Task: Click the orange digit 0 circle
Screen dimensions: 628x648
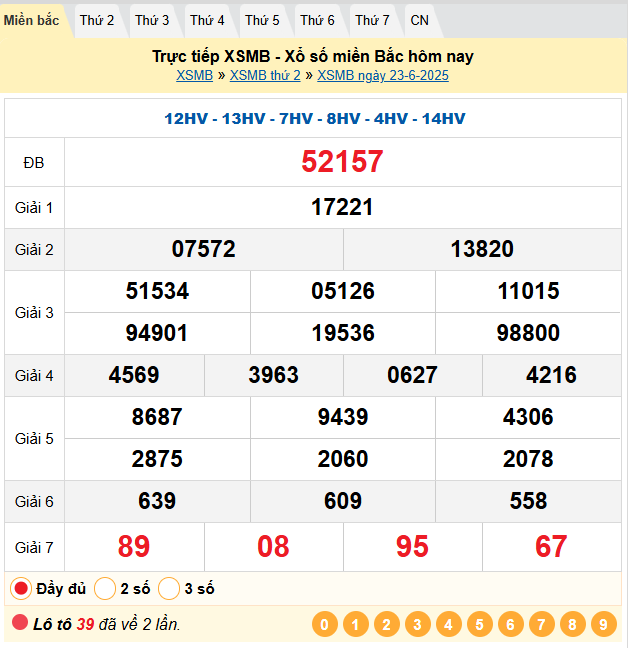Action: tap(325, 624)
